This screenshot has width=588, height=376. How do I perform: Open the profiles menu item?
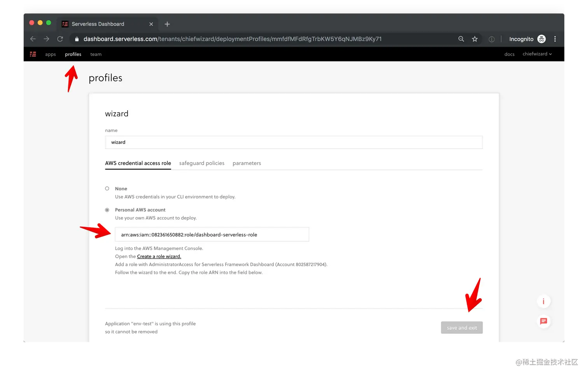click(73, 54)
